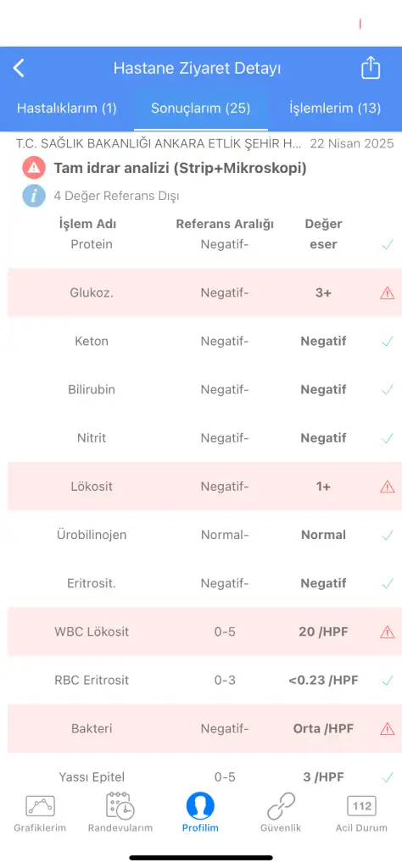Select the Profilim icon
This screenshot has width=402, height=868.
coord(200,805)
